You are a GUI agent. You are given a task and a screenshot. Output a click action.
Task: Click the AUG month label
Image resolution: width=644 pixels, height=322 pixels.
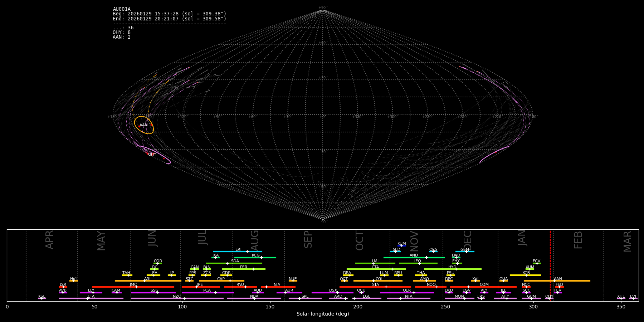[x=254, y=239]
